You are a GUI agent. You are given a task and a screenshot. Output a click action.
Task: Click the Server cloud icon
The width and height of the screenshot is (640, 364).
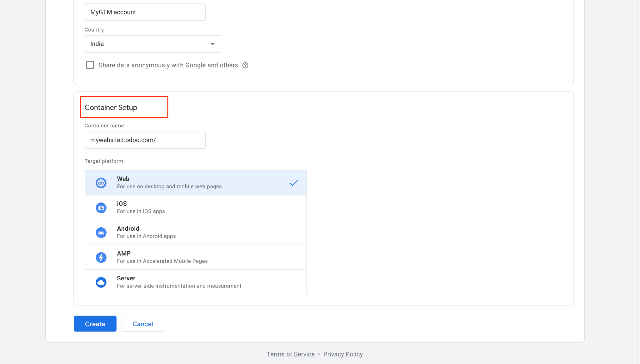coord(101,282)
